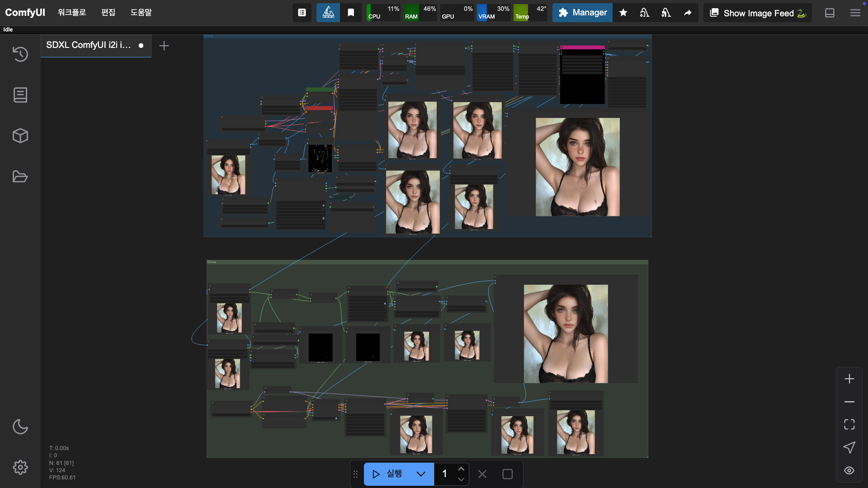Screen dimensions: 868x488
Task: Open the hamburger menu at top right
Action: point(855,13)
